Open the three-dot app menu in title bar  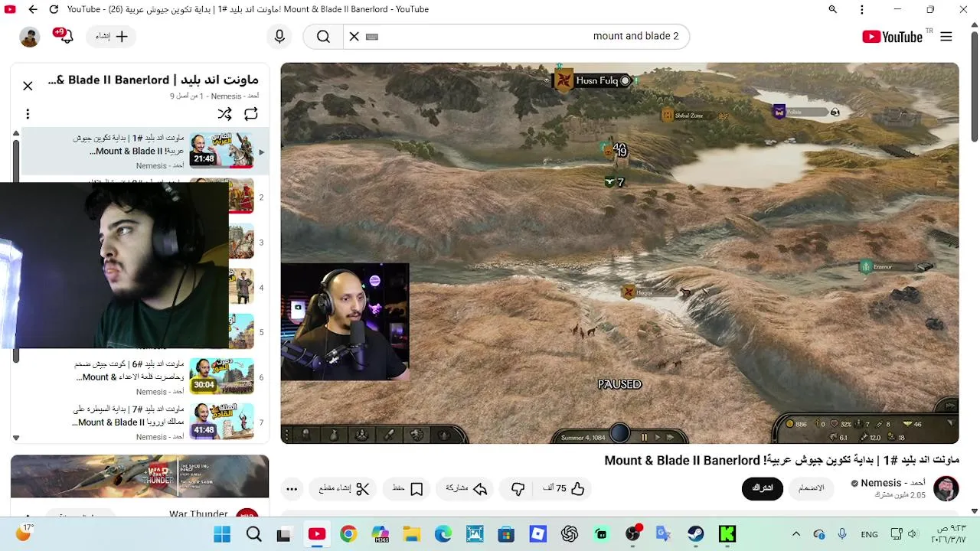862,9
